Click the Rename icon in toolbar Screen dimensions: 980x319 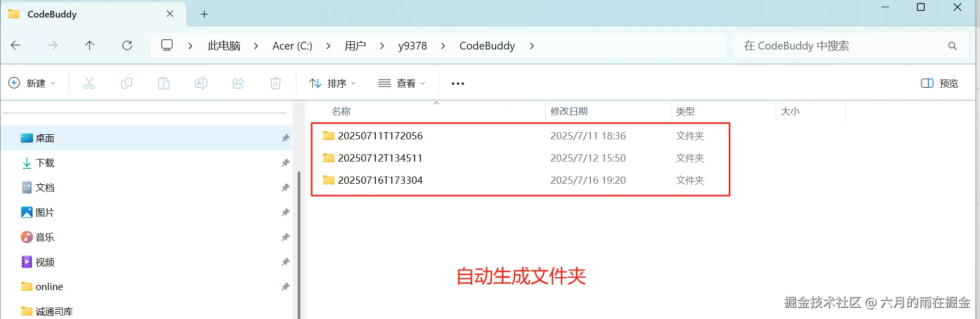coord(201,83)
